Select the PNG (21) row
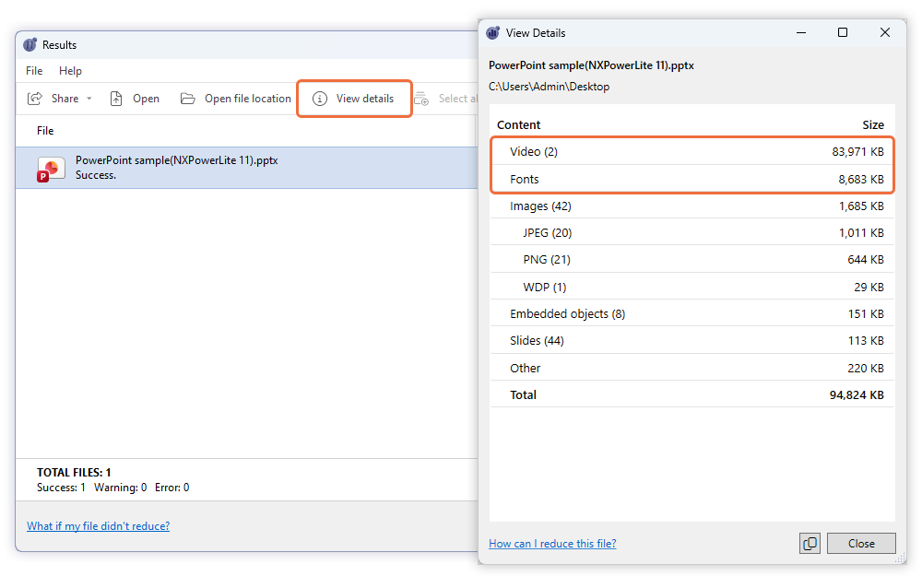Screen dimensions: 922x588 tap(692, 259)
